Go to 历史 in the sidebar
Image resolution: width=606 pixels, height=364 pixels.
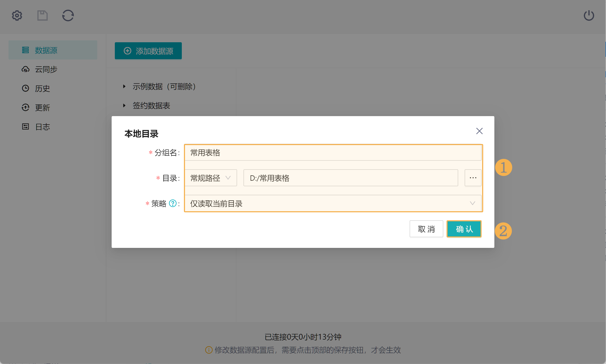[x=42, y=88]
